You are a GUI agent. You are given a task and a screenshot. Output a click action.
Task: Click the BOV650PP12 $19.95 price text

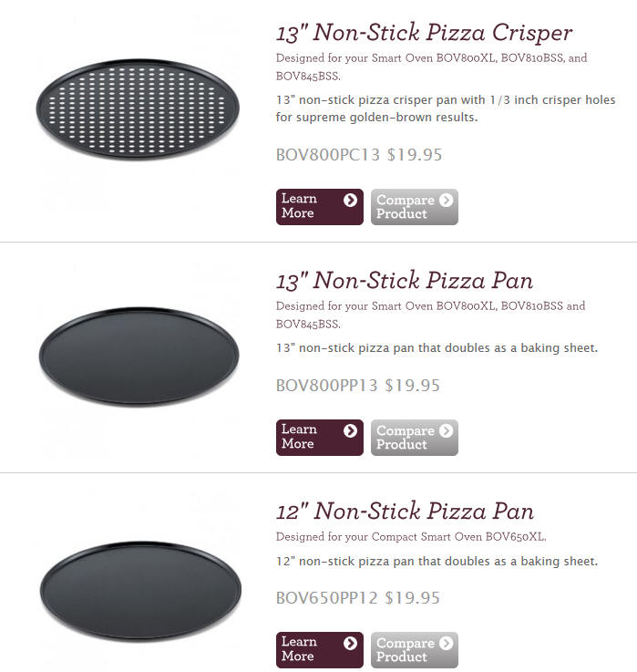pyautogui.click(x=358, y=598)
